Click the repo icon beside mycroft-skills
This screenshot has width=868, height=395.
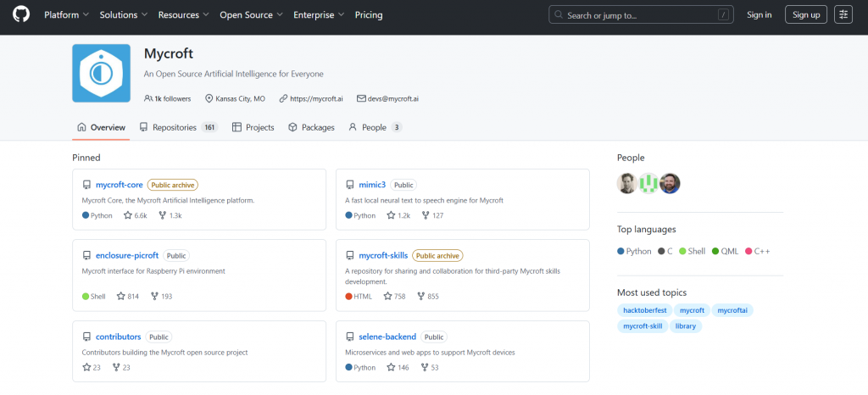pos(350,256)
